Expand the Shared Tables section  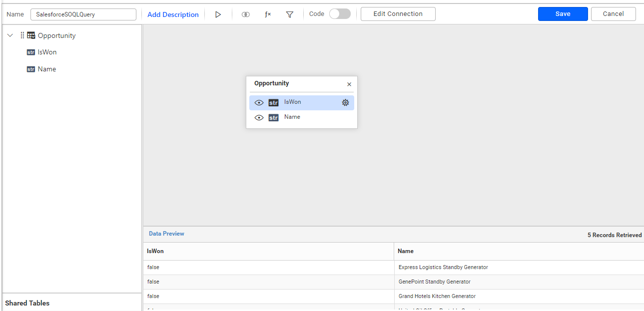coord(27,303)
